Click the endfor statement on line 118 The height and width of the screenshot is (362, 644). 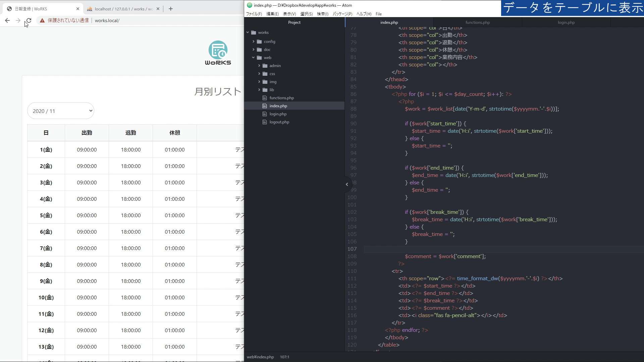(x=411, y=330)
